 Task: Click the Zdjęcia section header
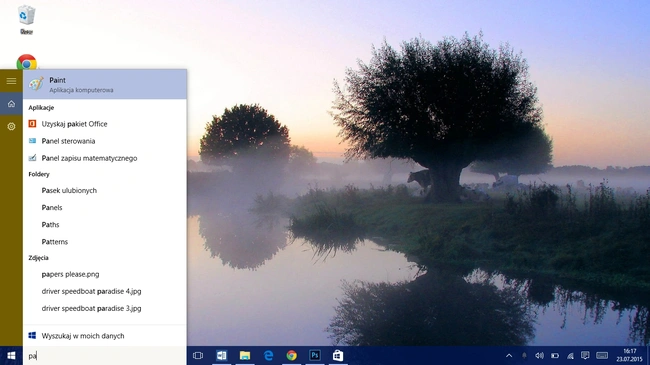pos(39,258)
